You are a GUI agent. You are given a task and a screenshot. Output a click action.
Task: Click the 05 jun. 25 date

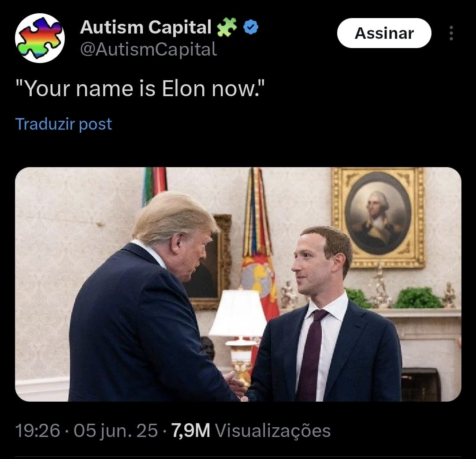(115, 430)
